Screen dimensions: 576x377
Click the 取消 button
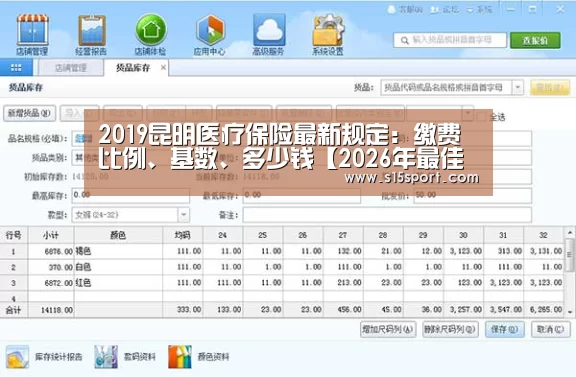coord(551,329)
